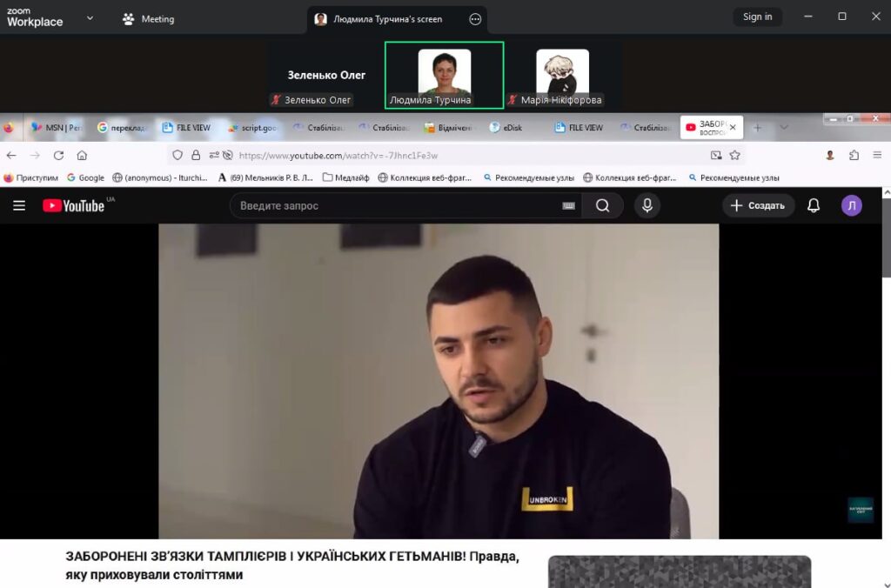The height and width of the screenshot is (588, 891).
Task: Click the YouTube logo to go home
Action: click(74, 206)
